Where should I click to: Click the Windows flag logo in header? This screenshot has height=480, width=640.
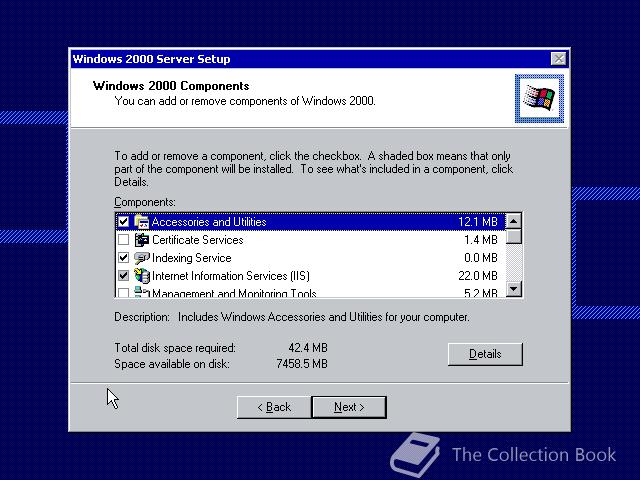[x=539, y=98]
